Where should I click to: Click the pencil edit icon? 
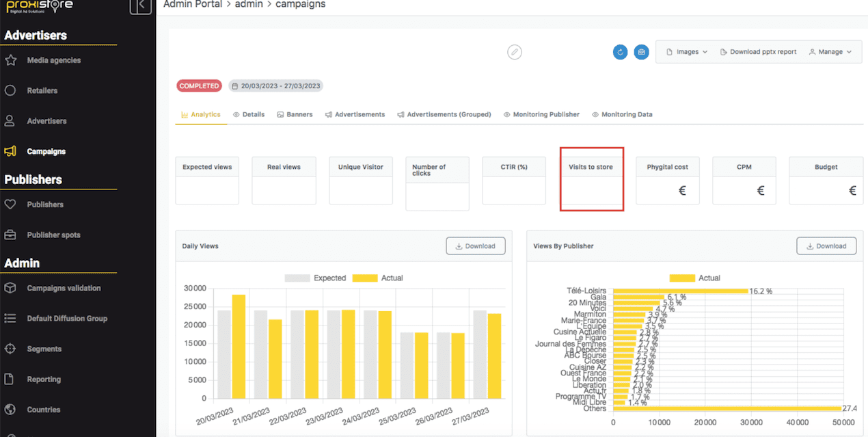(515, 52)
